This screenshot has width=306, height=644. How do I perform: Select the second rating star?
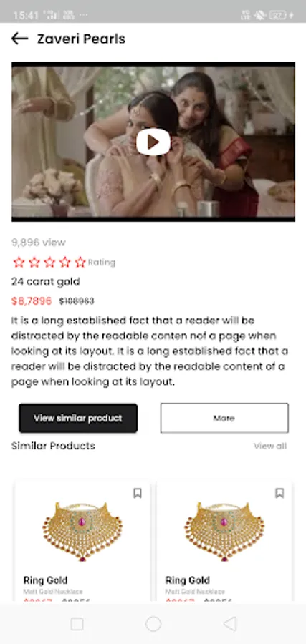click(34, 262)
